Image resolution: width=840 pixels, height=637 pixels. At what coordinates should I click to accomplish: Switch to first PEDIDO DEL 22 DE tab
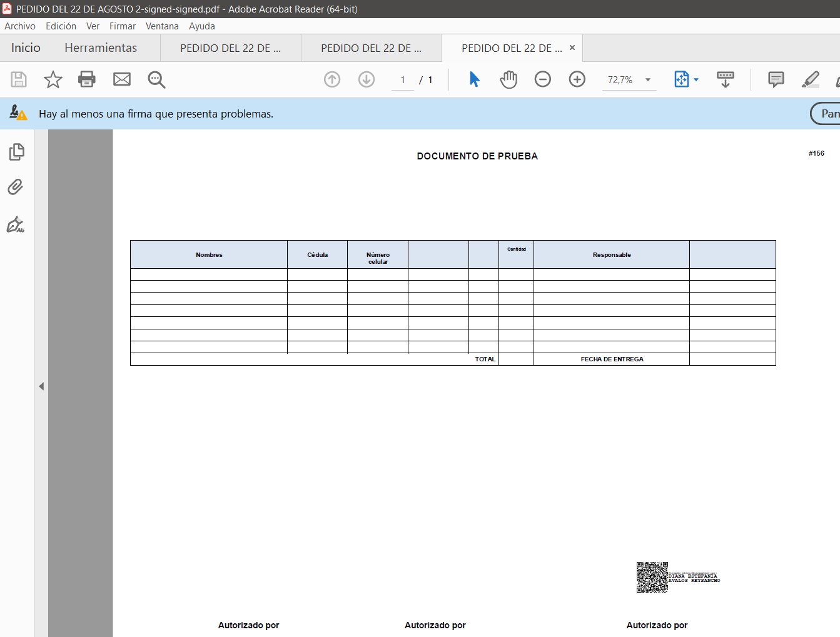tap(231, 48)
